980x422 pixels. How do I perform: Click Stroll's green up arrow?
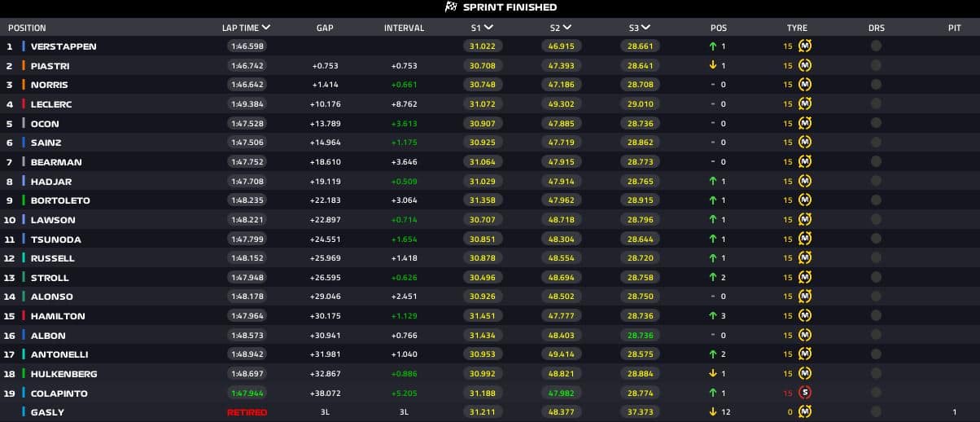pos(713,277)
